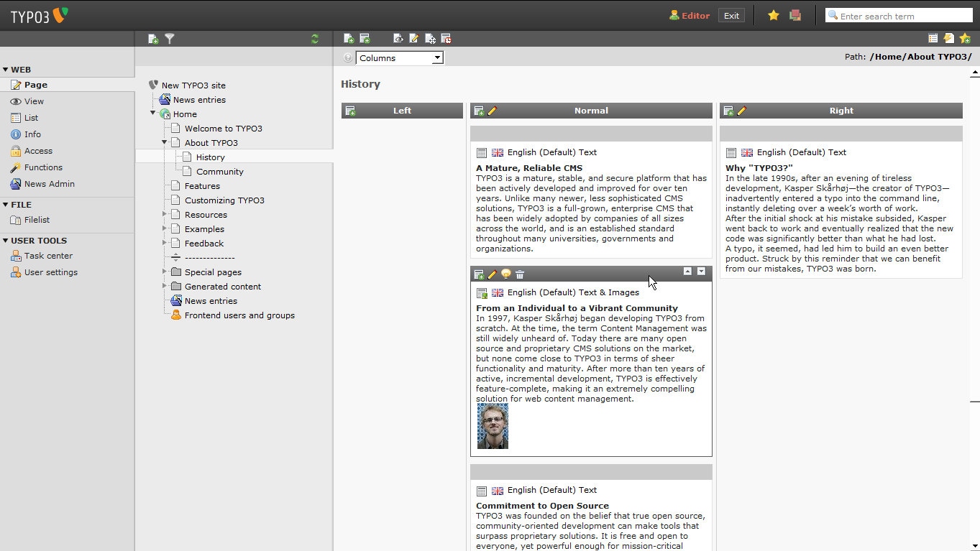The height and width of the screenshot is (551, 980).
Task: Move the Vibrant Community element up
Action: click(687, 272)
